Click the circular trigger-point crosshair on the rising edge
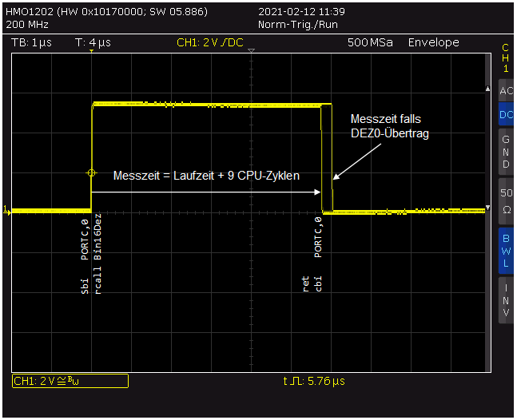 tap(91, 172)
